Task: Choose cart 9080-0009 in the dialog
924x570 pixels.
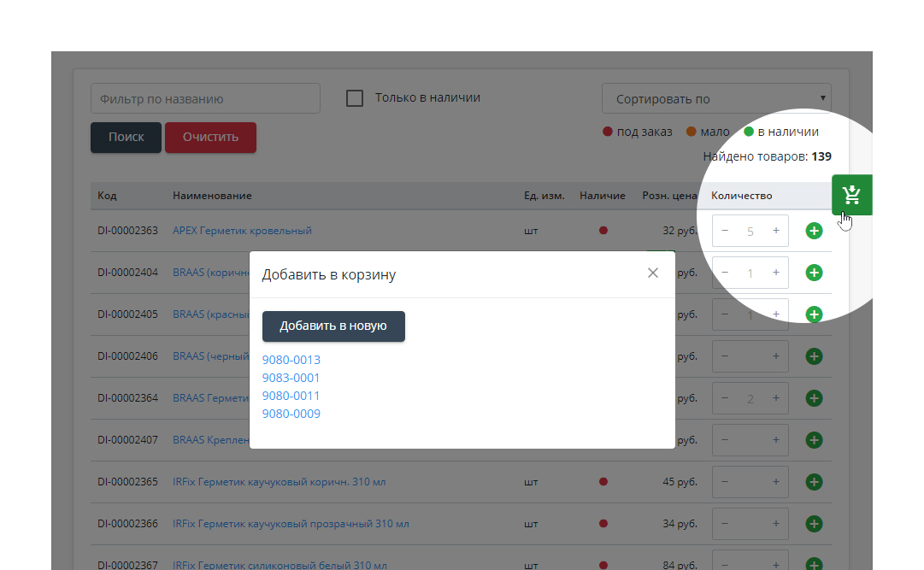Action: 291,414
